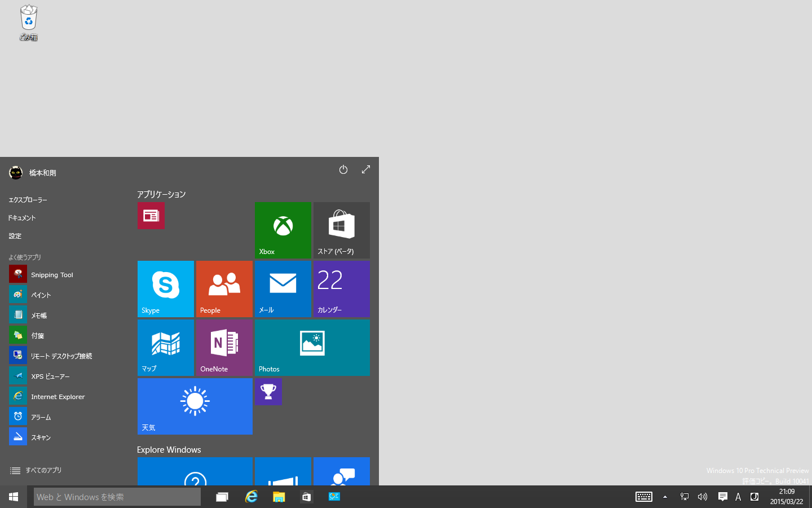Launch the Skype tile
Image resolution: width=812 pixels, height=508 pixels.
(x=165, y=289)
